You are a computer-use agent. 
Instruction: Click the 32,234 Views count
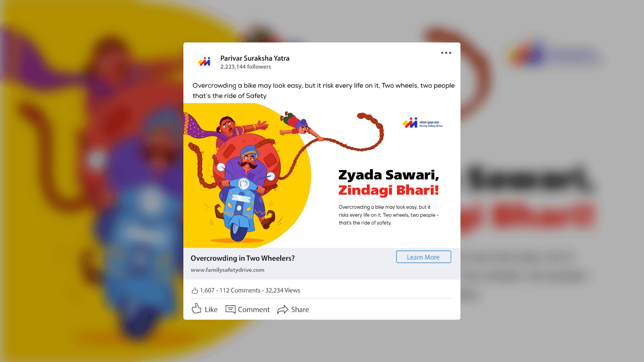click(283, 290)
